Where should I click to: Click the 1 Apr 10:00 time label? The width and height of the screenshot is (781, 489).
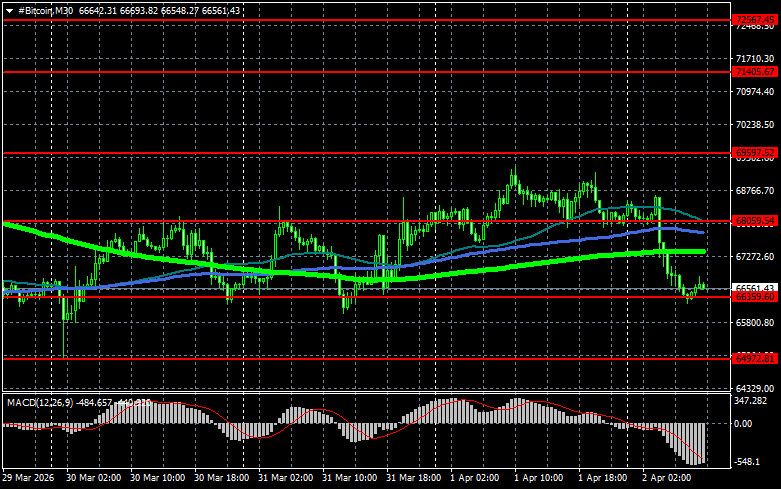click(538, 478)
